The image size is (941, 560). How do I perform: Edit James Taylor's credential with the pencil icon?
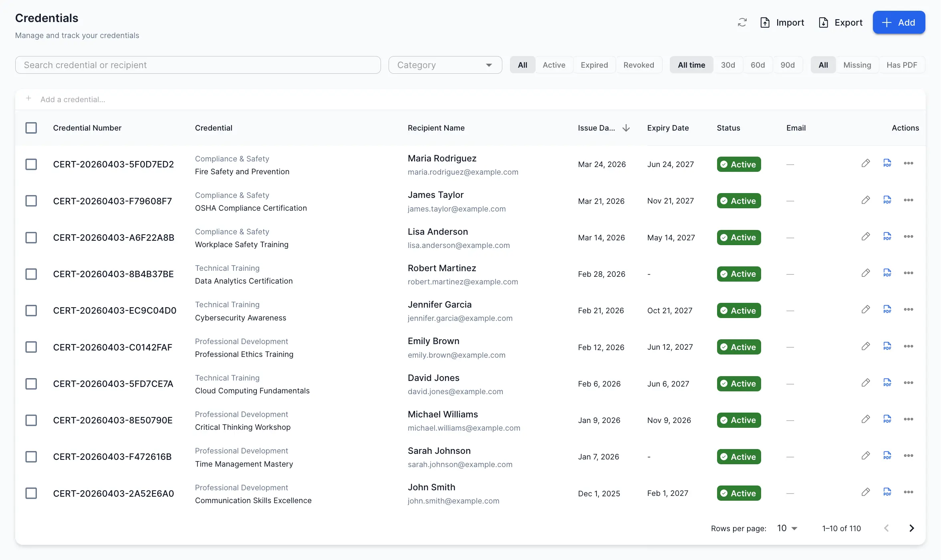866,200
